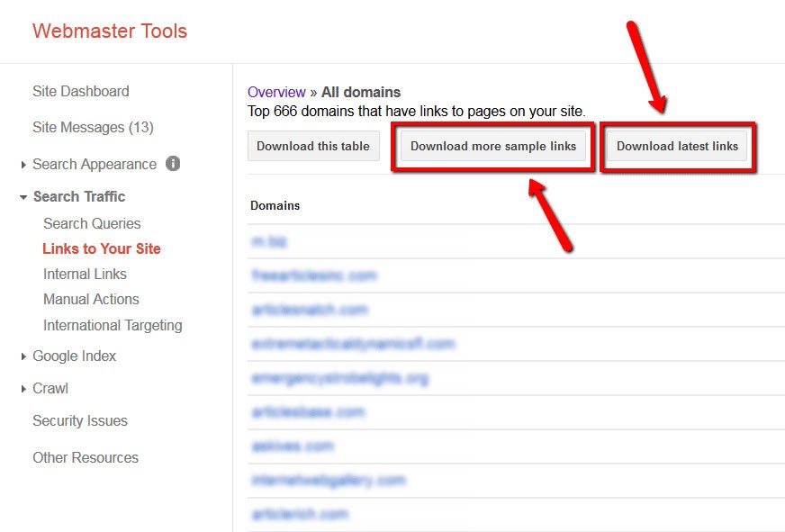Expand the Crawl section arrow
This screenshot has height=532, width=785.
pos(23,389)
